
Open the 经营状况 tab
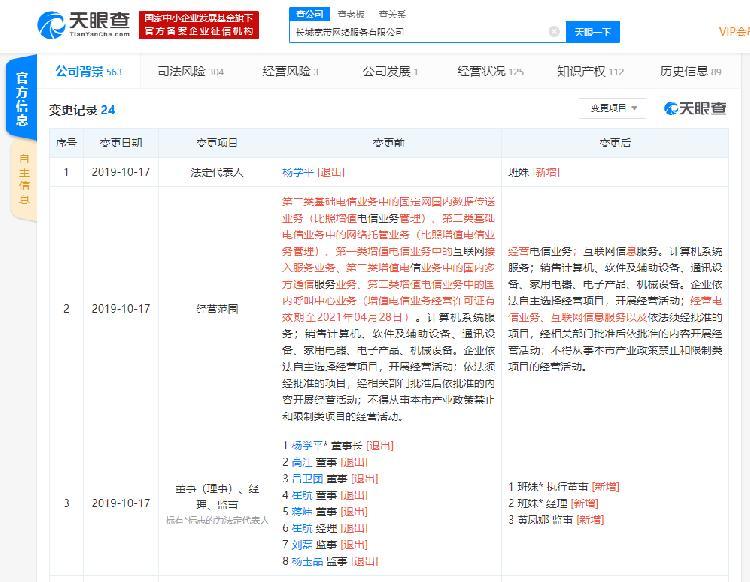(x=490, y=71)
